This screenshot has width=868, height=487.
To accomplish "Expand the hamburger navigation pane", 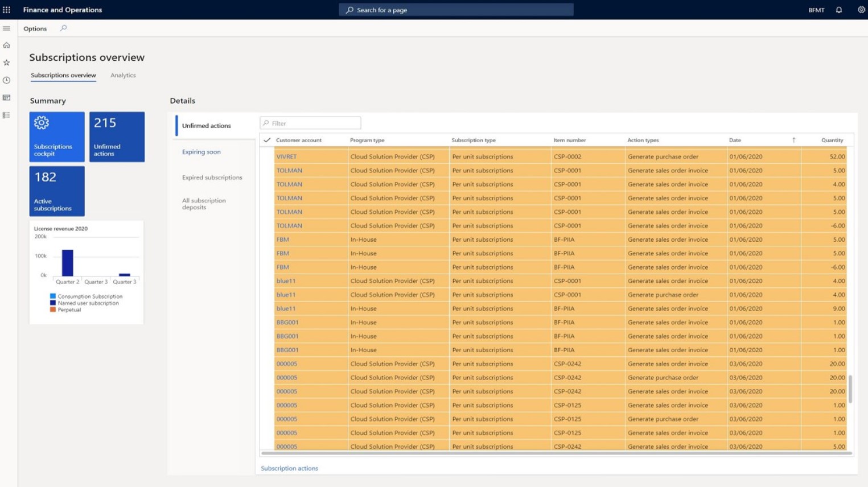I will pos(7,28).
